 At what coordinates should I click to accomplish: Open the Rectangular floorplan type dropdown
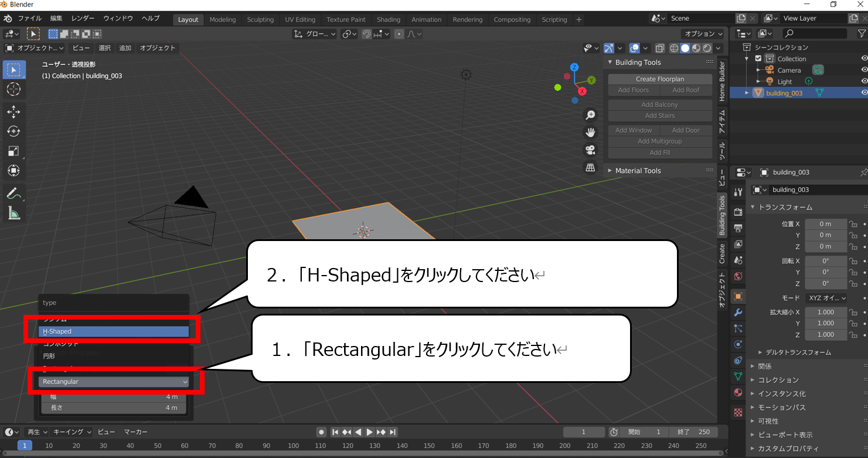pyautogui.click(x=114, y=382)
